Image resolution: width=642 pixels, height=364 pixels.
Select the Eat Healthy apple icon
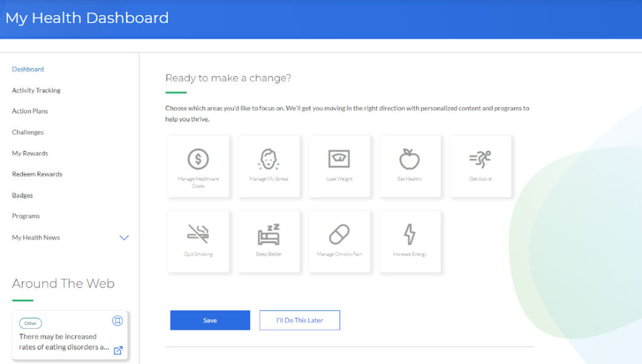(x=409, y=159)
